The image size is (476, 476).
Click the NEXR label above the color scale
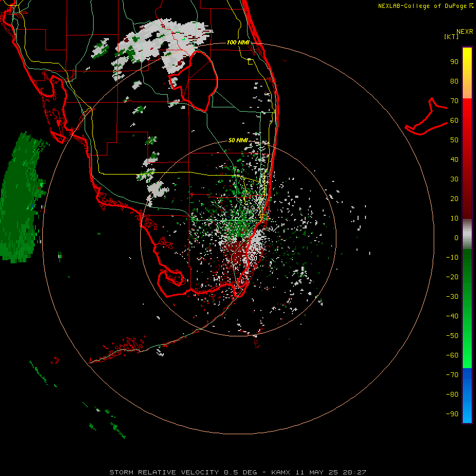(465, 32)
